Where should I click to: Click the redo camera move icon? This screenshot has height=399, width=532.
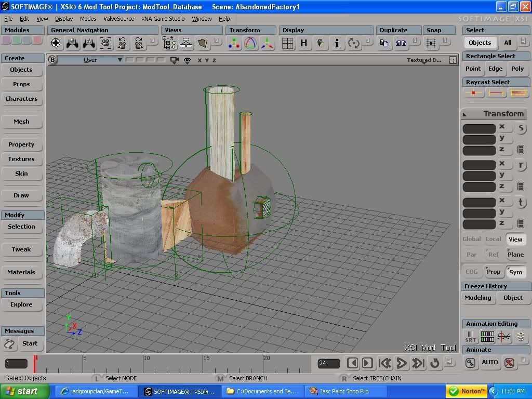pos(138,43)
